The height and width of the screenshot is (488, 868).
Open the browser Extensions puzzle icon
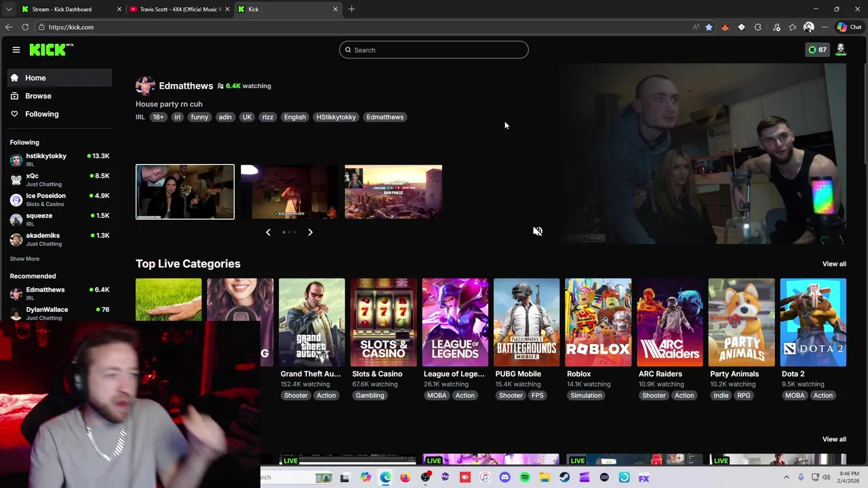757,27
